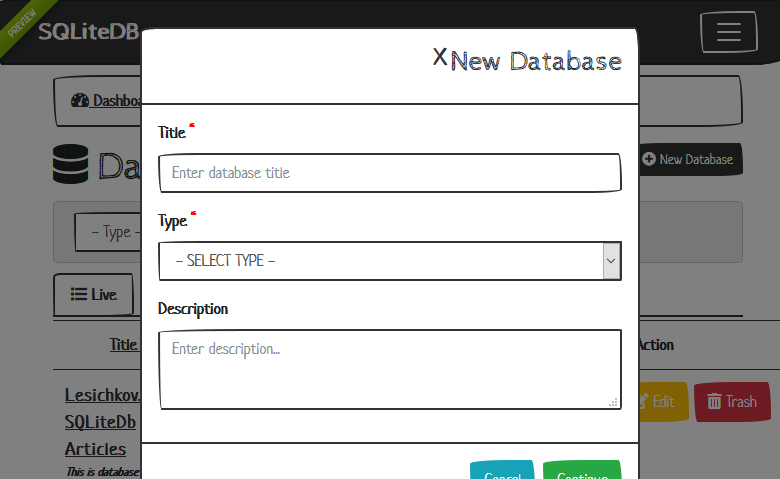Screen dimensions: 780x479
Task: Focus the database title input field
Action: (x=390, y=173)
